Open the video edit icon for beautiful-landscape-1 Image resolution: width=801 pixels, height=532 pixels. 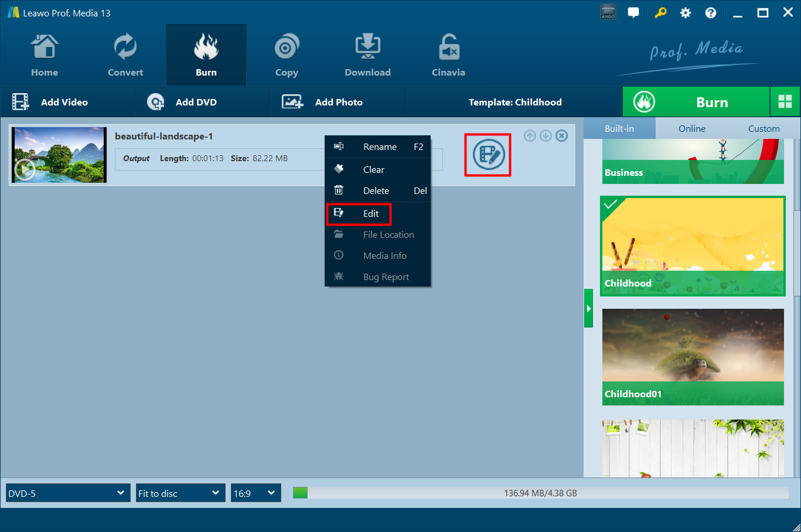(x=488, y=155)
